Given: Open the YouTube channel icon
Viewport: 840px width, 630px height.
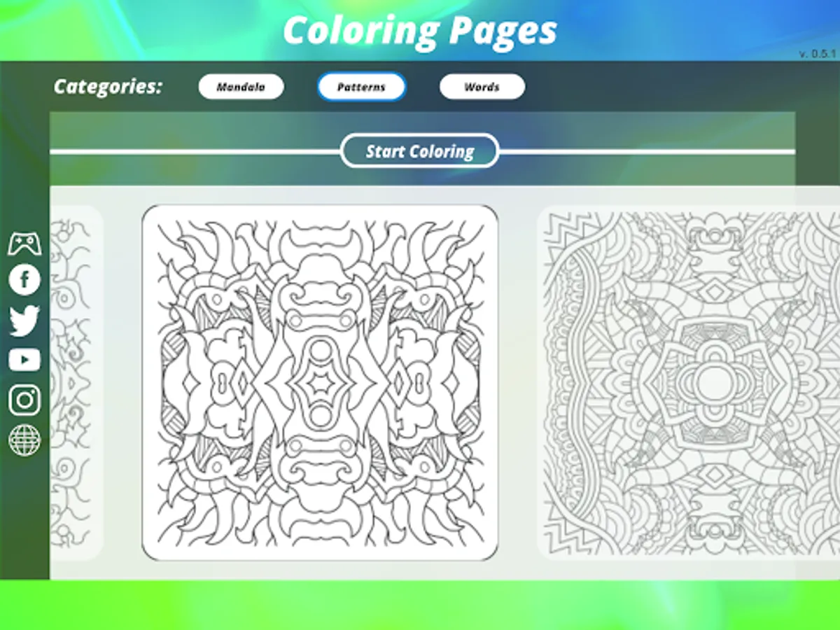Looking at the screenshot, I should pos(24,360).
